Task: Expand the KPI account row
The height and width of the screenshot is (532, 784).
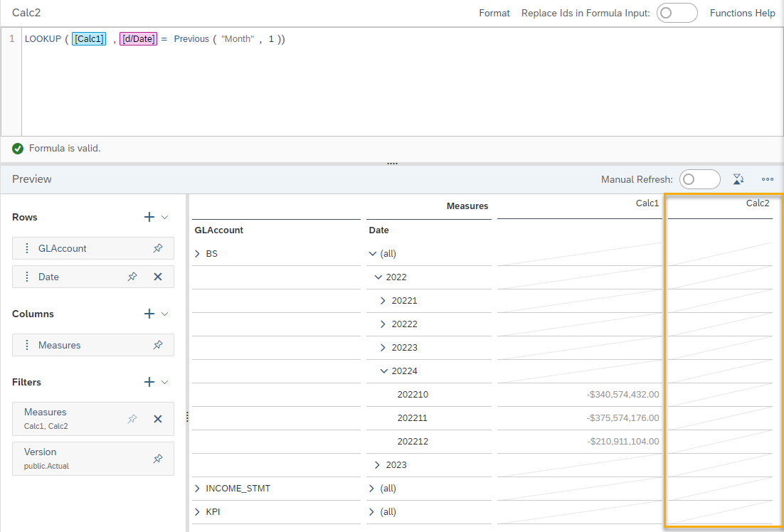Action: pyautogui.click(x=198, y=513)
